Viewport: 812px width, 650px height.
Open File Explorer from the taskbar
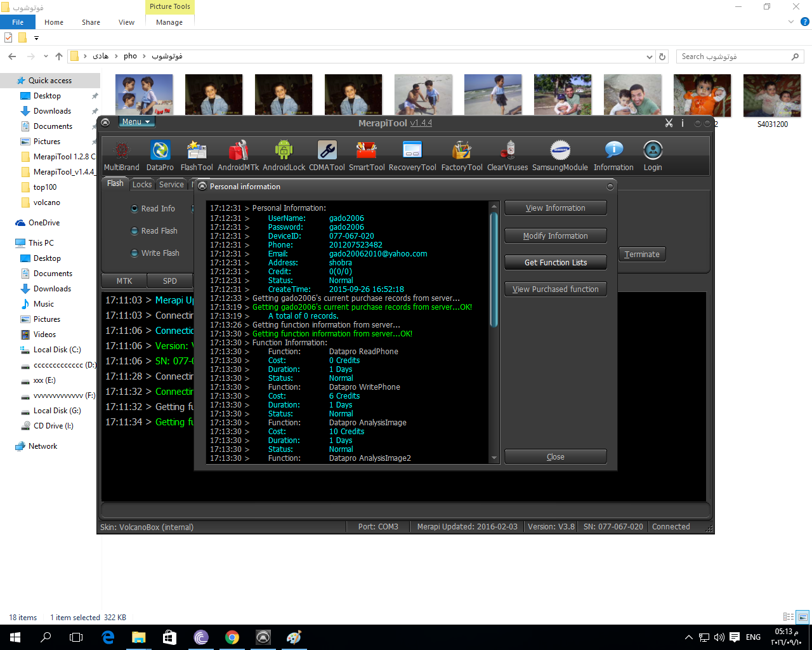click(x=138, y=637)
